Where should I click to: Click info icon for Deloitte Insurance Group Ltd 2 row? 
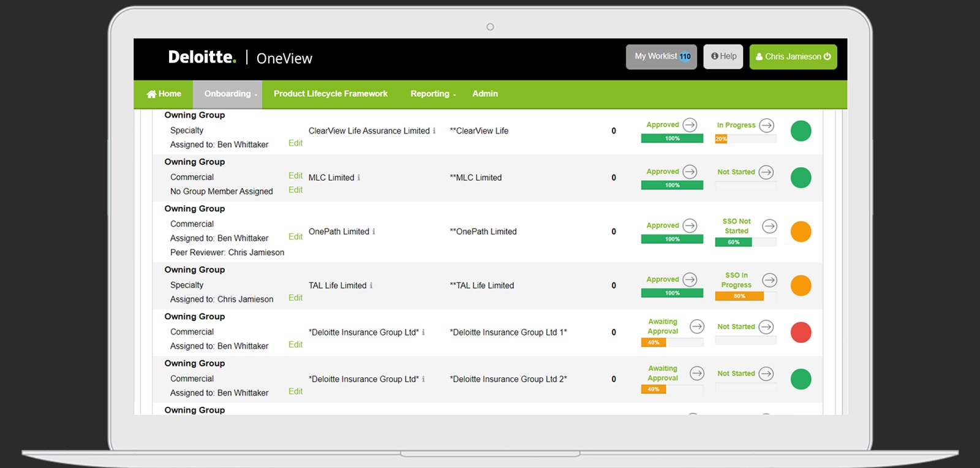[x=423, y=379]
